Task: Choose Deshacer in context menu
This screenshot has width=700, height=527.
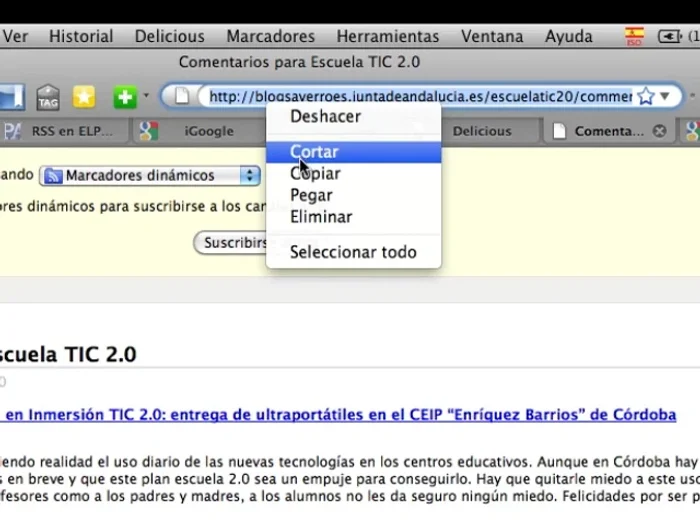Action: coord(354,117)
